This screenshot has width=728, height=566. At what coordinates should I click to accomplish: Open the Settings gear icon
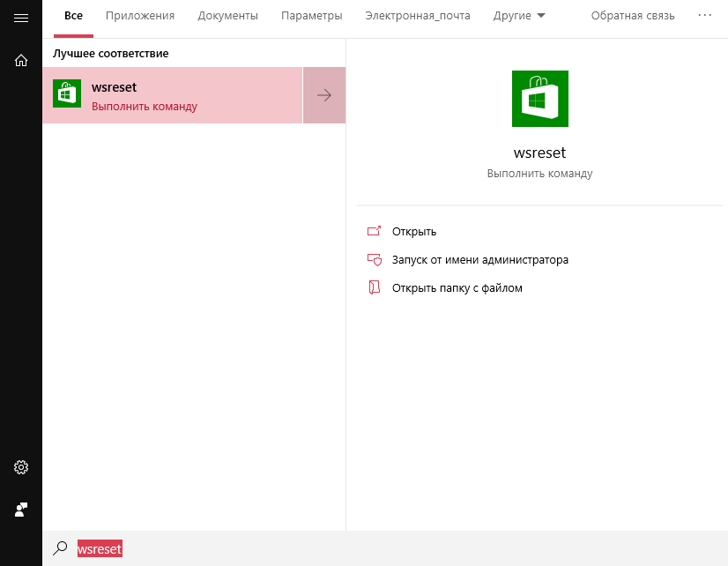(x=21, y=467)
